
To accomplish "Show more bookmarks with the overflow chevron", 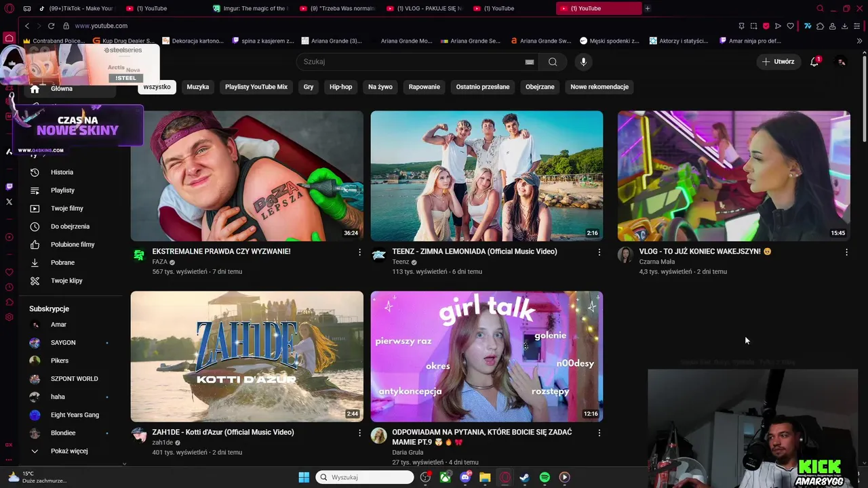I will tap(859, 41).
